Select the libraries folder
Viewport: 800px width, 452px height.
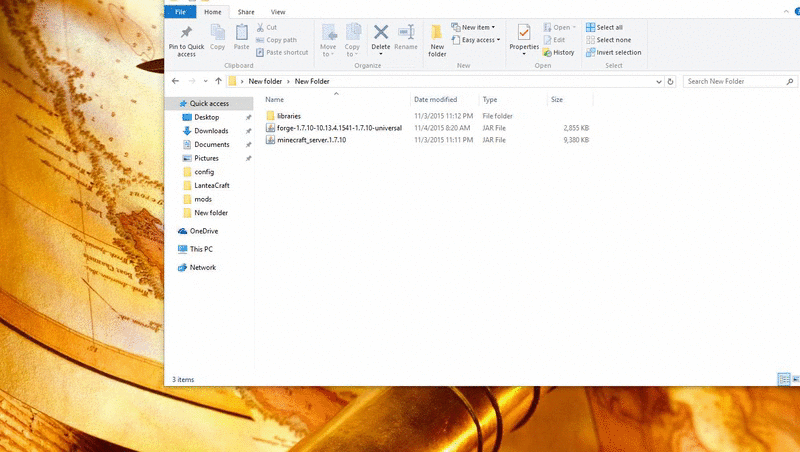(x=289, y=116)
